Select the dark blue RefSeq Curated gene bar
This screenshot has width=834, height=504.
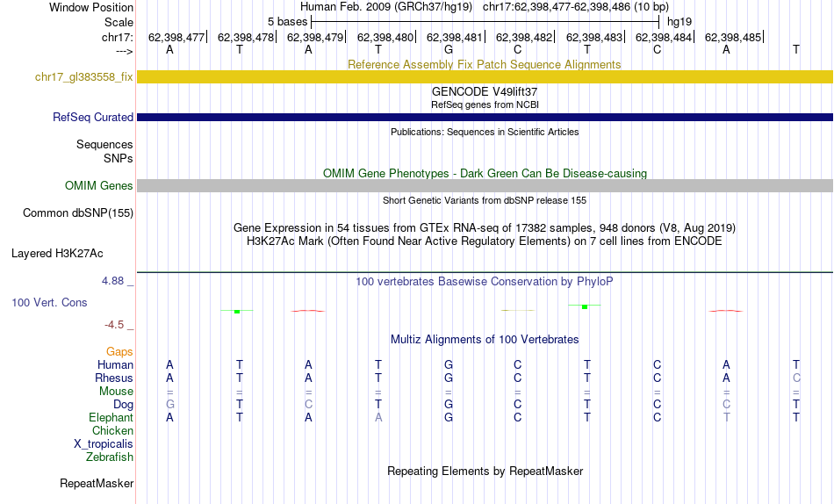485,117
